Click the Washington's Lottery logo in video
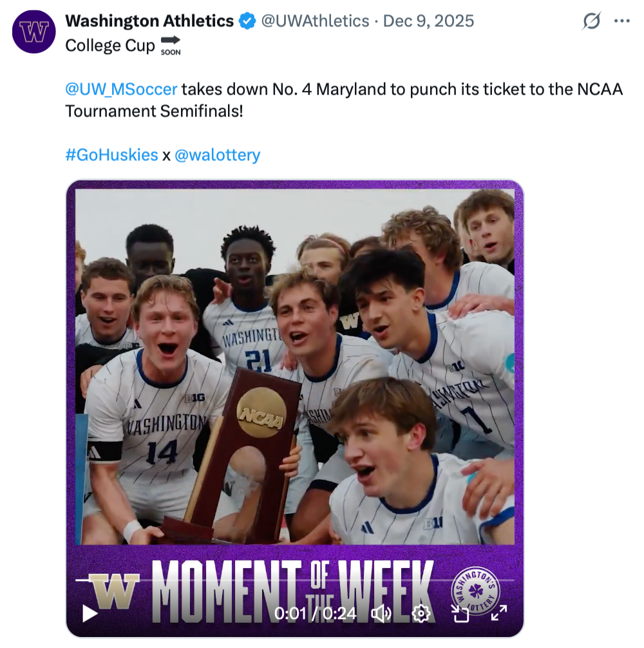The image size is (644, 648). pyautogui.click(x=476, y=590)
